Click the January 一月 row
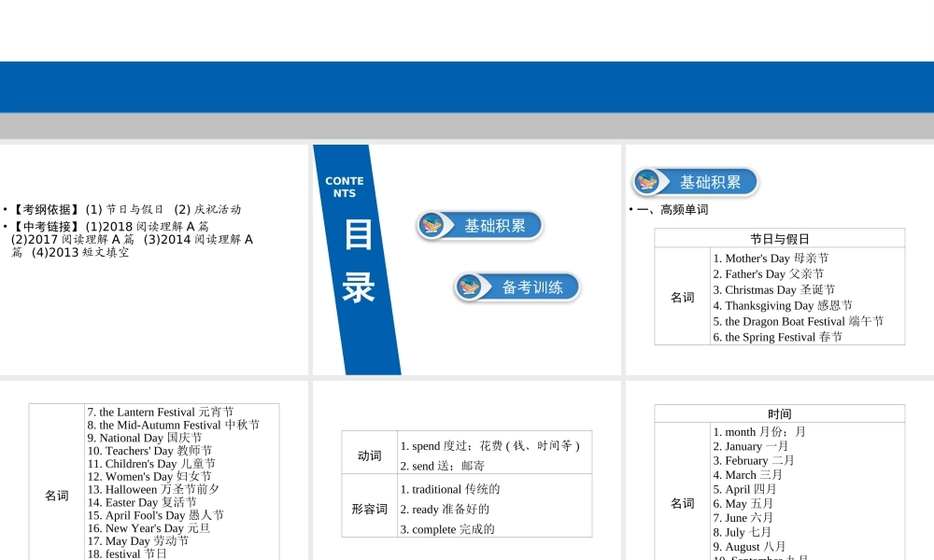The width and height of the screenshot is (934, 560). pyautogui.click(x=751, y=446)
